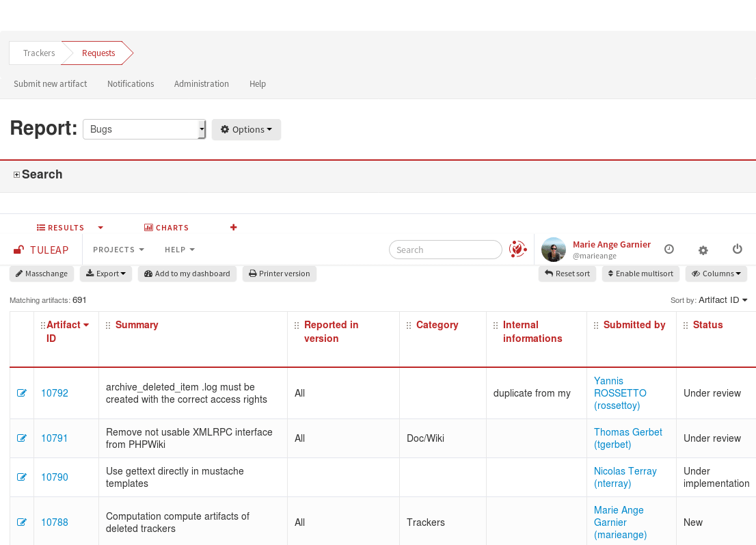
Task: Open the Options dropdown
Action: [246, 129]
